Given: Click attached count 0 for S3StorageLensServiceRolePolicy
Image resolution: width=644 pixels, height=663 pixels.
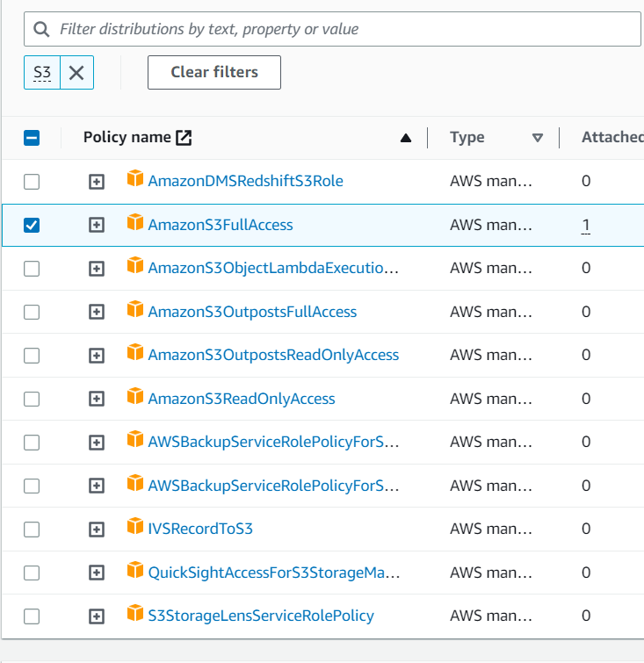Looking at the screenshot, I should 586,616.
